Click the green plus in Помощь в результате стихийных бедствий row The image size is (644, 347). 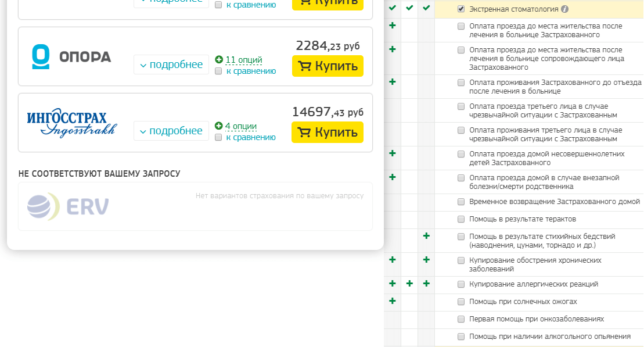[x=426, y=236]
